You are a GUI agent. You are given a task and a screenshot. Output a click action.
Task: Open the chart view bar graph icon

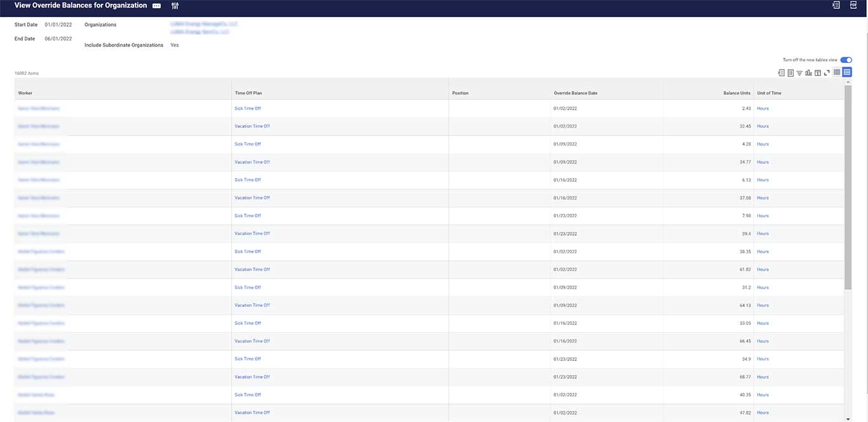coord(808,72)
